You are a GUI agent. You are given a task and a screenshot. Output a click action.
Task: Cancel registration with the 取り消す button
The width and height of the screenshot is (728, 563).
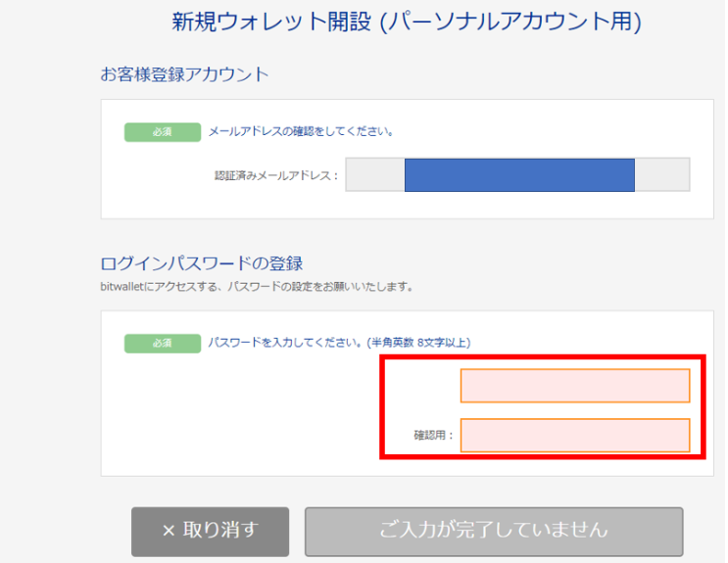tap(211, 532)
